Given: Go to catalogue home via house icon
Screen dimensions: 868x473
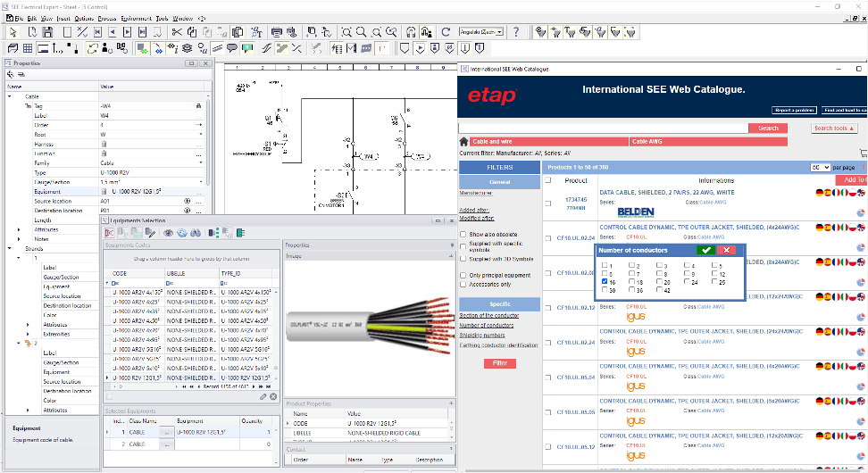Looking at the screenshot, I should point(463,142).
